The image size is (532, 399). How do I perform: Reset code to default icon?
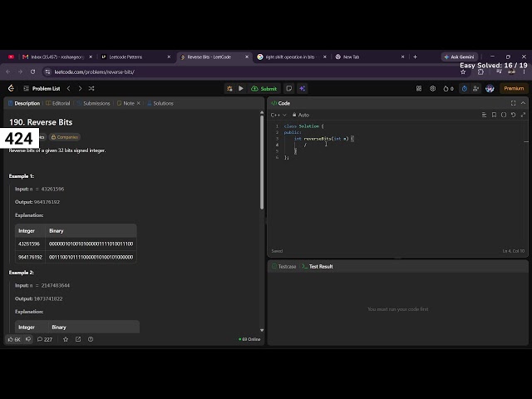(514, 115)
